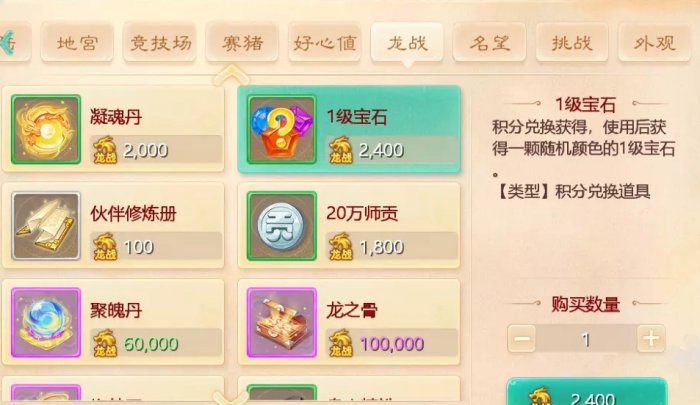700x405 pixels.
Task: Select the 20万师贡 item priced 1,800
Action: tap(349, 225)
